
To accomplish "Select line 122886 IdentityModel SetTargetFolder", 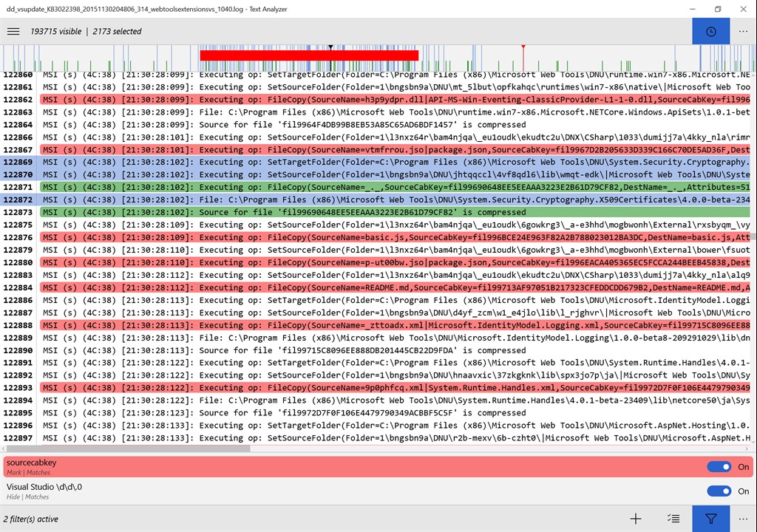I will 376,300.
